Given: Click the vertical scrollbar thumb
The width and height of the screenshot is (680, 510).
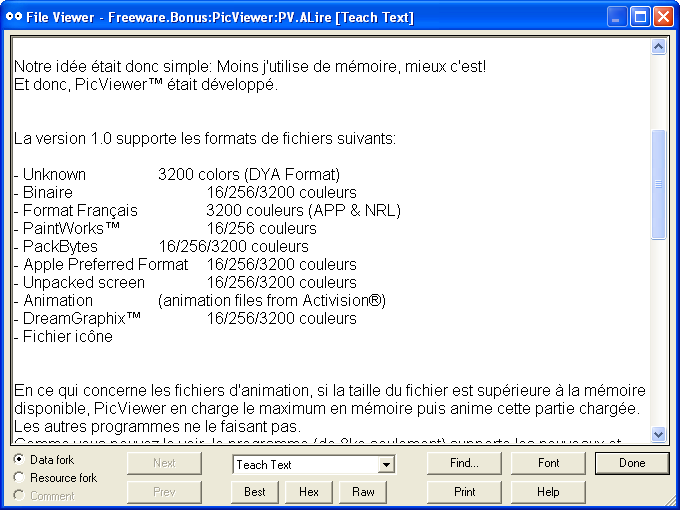Looking at the screenshot, I should pos(658,184).
